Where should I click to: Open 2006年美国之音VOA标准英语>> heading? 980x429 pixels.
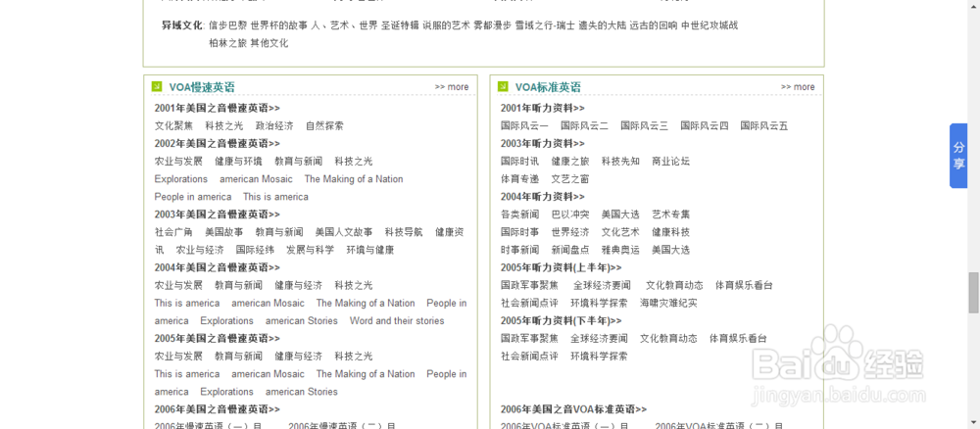(573, 409)
